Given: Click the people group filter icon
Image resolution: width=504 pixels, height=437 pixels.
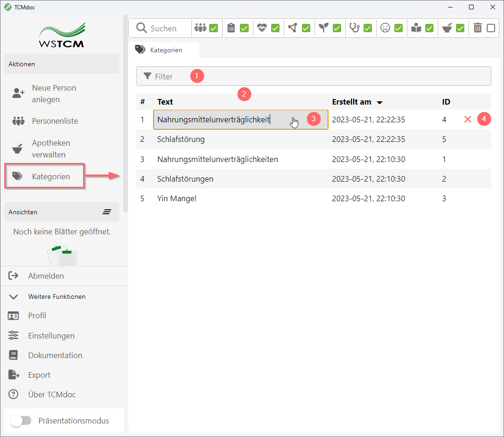Looking at the screenshot, I should 200,28.
